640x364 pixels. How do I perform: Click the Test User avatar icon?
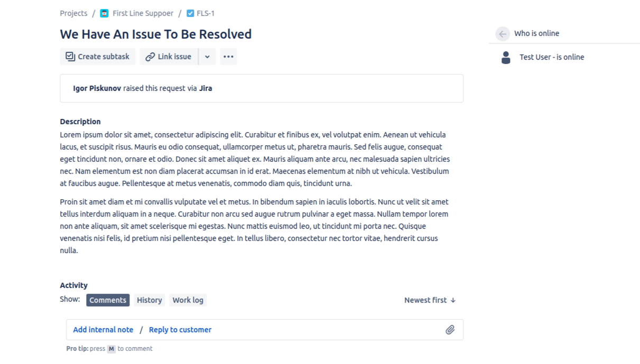coord(506,58)
